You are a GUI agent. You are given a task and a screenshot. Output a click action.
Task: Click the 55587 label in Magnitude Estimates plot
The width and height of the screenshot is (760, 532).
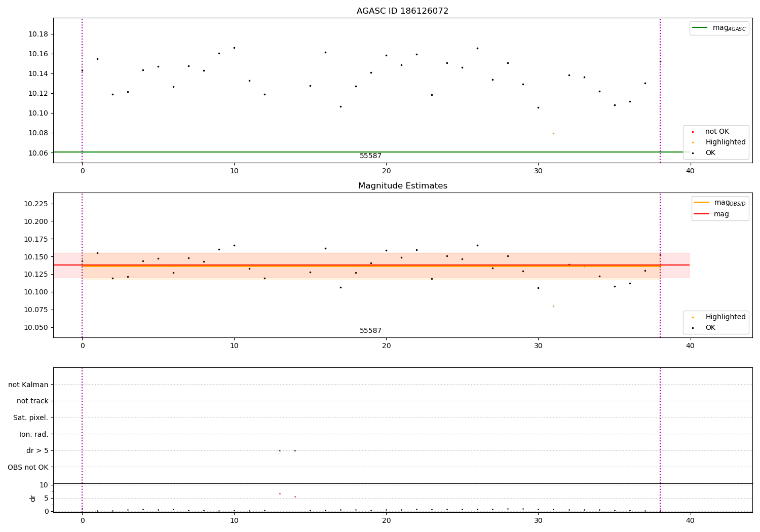click(x=370, y=330)
